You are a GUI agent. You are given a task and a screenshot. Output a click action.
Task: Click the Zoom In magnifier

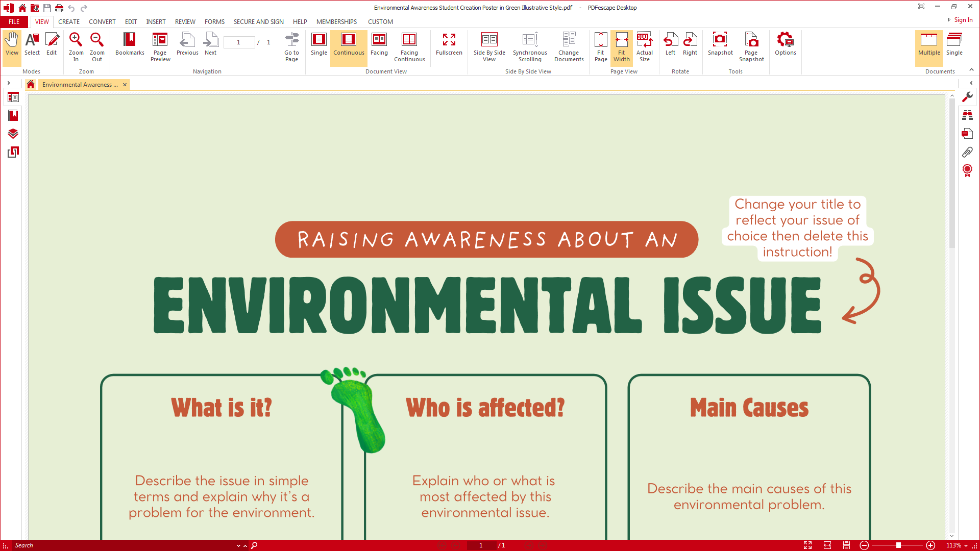pyautogui.click(x=76, y=47)
